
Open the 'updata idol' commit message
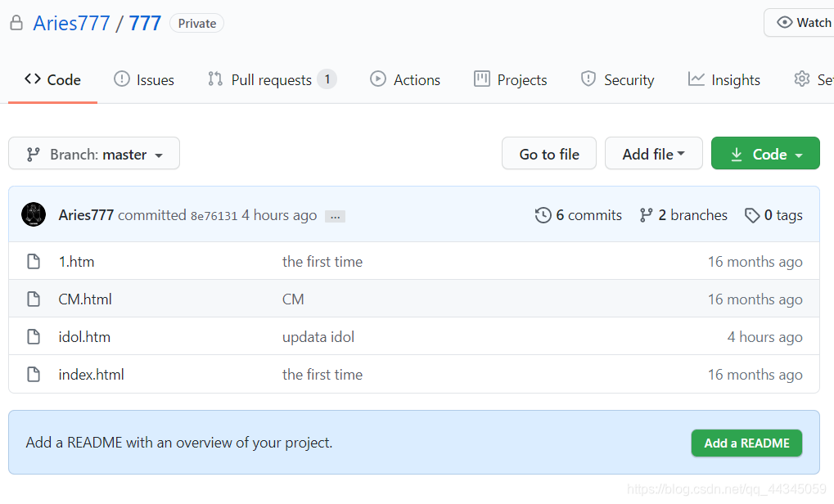click(318, 337)
